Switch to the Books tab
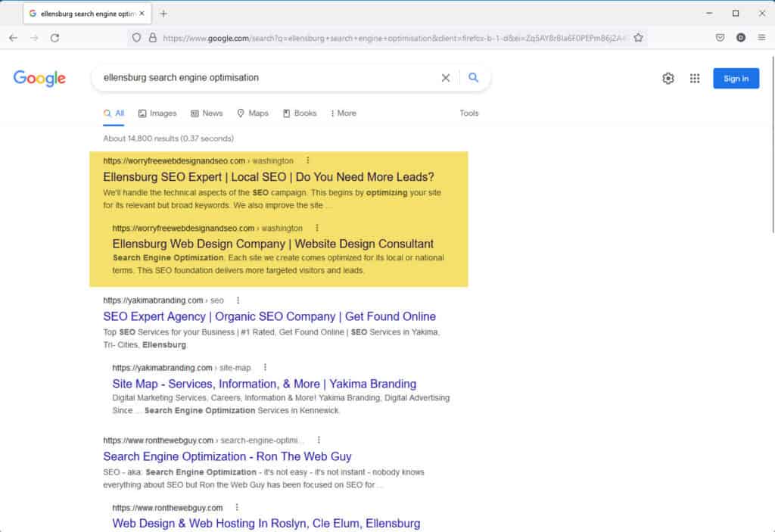 [x=300, y=114]
